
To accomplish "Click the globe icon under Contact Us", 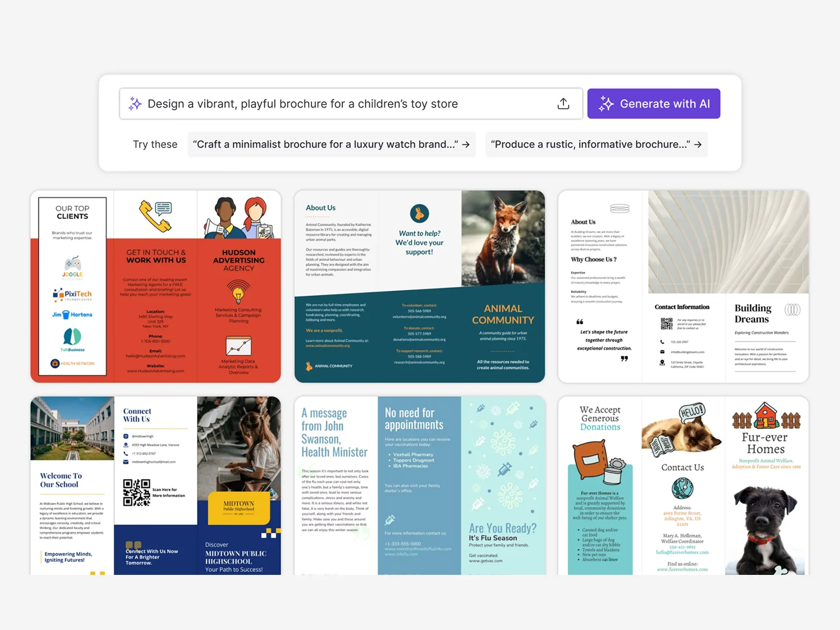I will (682, 488).
